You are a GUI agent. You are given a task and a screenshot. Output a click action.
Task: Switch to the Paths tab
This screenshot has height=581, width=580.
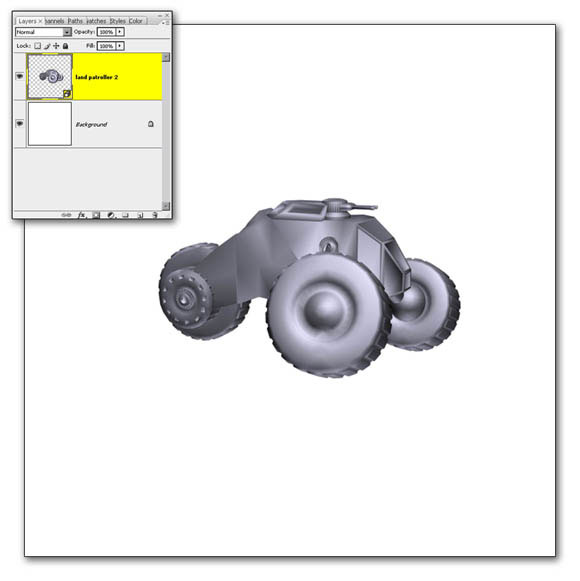pos(75,21)
